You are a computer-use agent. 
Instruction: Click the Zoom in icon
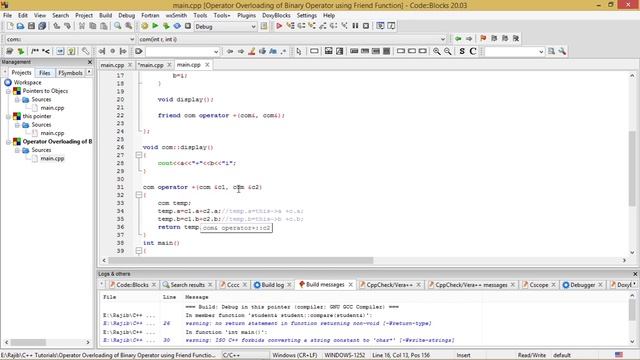[x=437, y=51]
